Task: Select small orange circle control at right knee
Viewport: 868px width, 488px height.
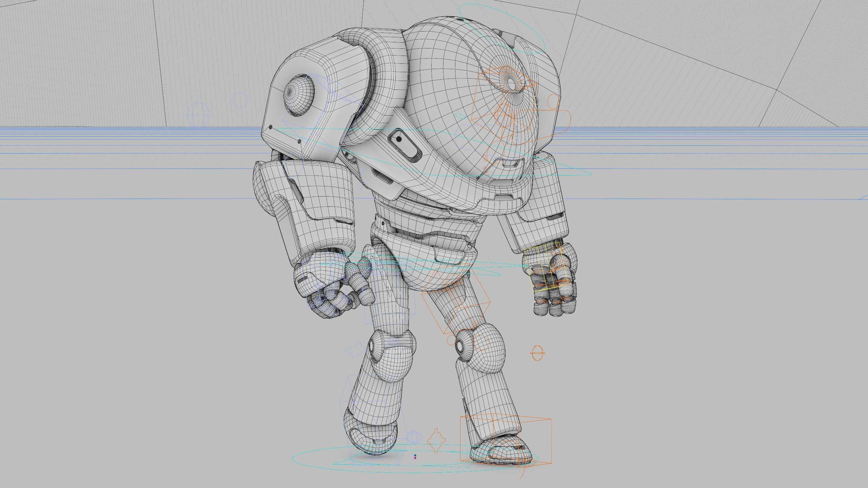Action: [x=451, y=341]
